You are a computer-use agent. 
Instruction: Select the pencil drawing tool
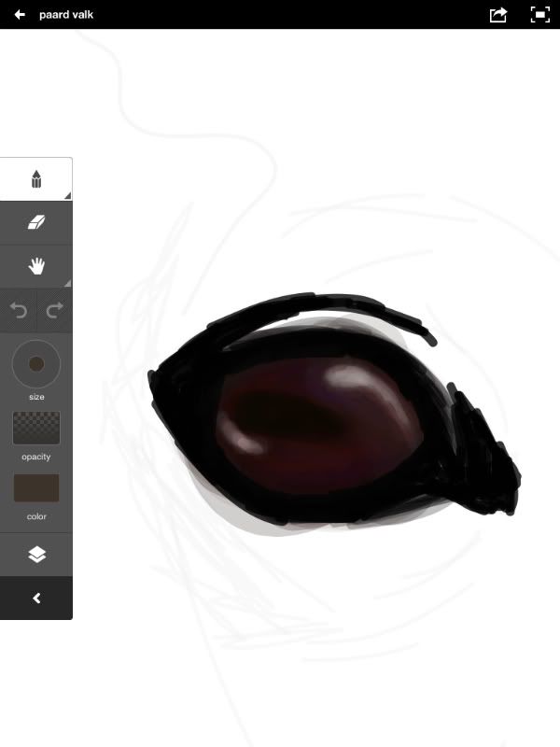[36, 178]
